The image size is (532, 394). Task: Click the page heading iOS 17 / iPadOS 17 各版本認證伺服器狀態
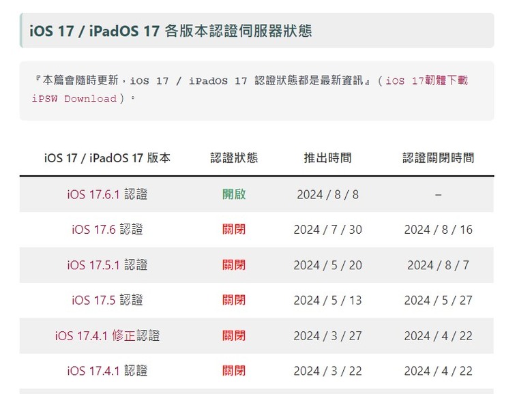click(x=171, y=31)
